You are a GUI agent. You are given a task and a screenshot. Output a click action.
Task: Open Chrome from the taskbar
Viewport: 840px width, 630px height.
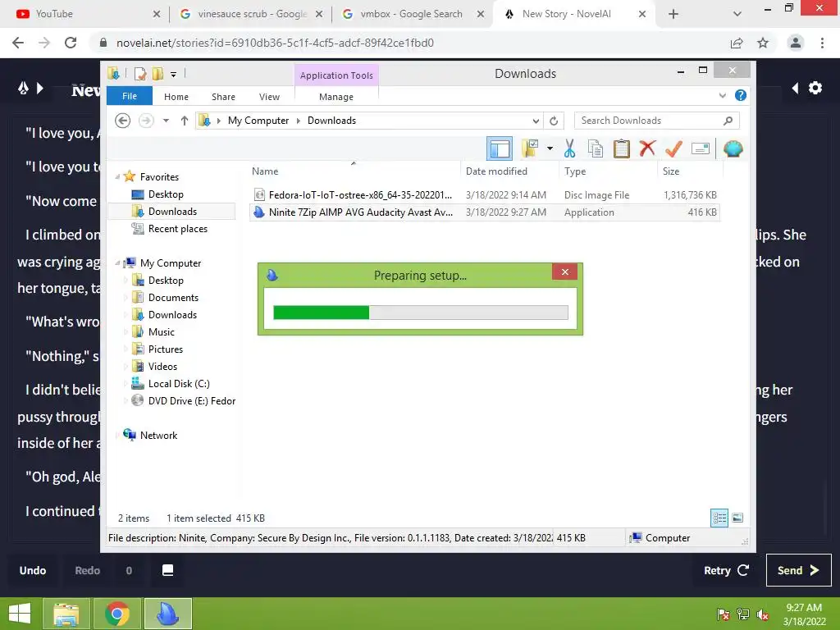click(117, 614)
